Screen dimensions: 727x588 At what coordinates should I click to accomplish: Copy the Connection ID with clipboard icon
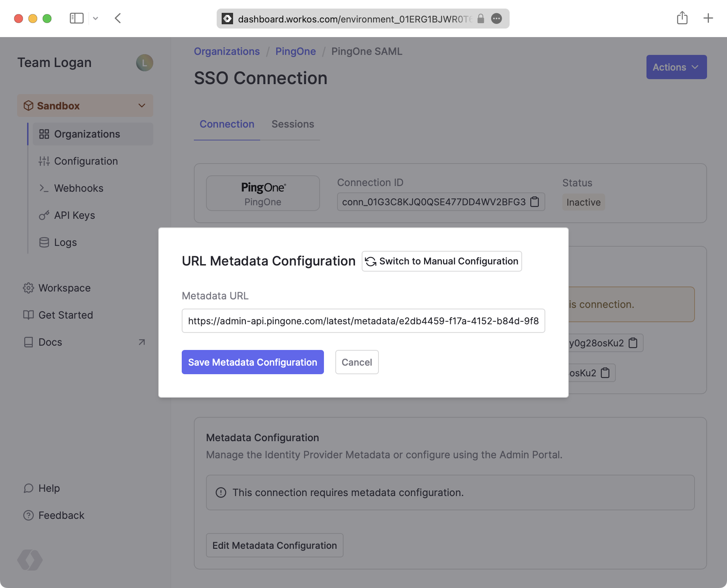click(x=535, y=202)
